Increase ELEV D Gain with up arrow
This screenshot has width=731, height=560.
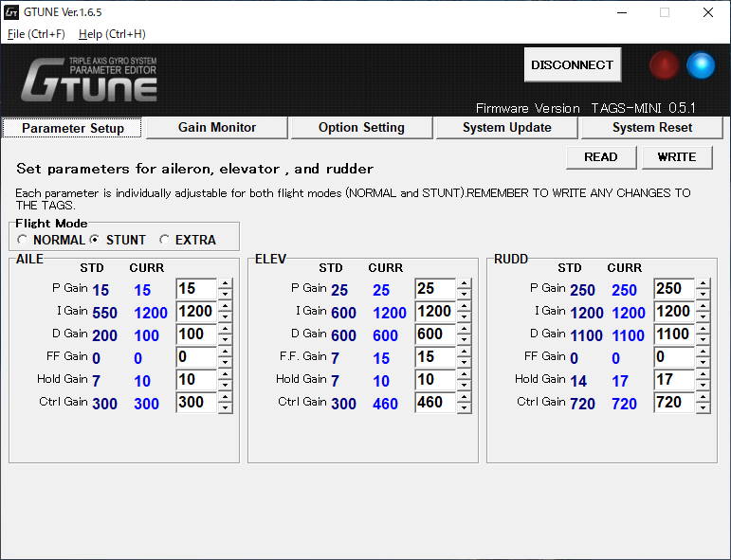click(464, 329)
